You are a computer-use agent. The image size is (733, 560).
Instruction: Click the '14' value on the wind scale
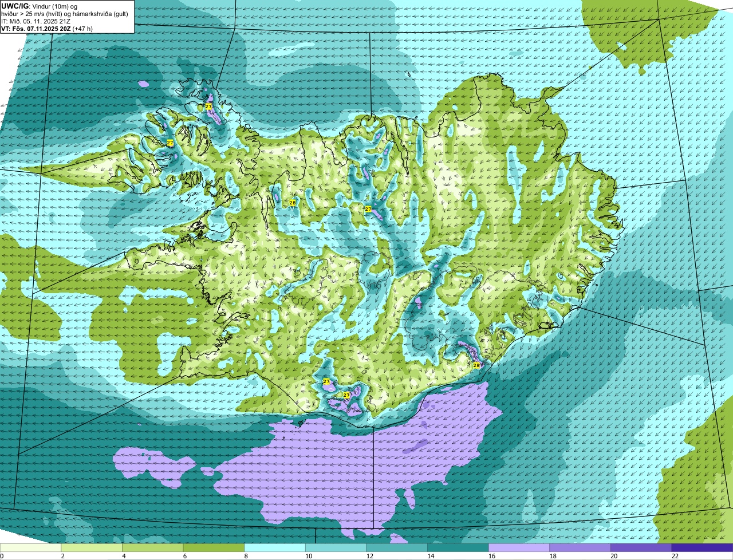[x=431, y=556]
